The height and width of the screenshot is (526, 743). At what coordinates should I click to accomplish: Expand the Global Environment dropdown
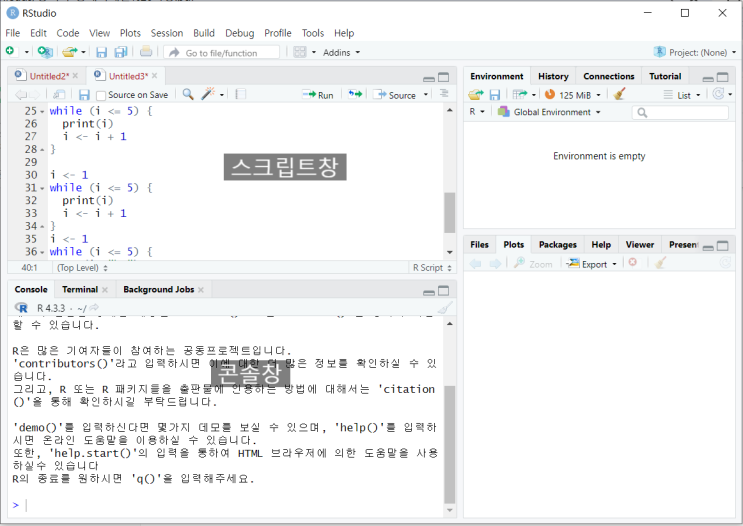tap(551, 112)
